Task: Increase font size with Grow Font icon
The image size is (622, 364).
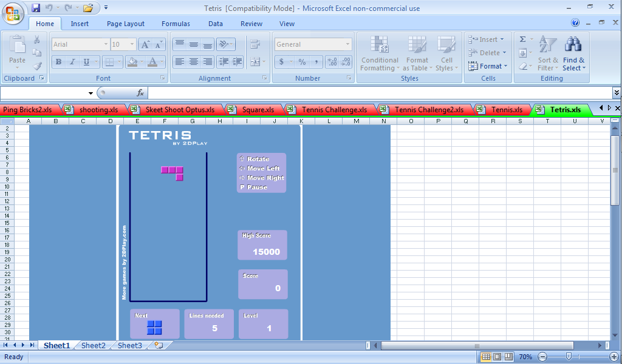Action: pos(145,44)
